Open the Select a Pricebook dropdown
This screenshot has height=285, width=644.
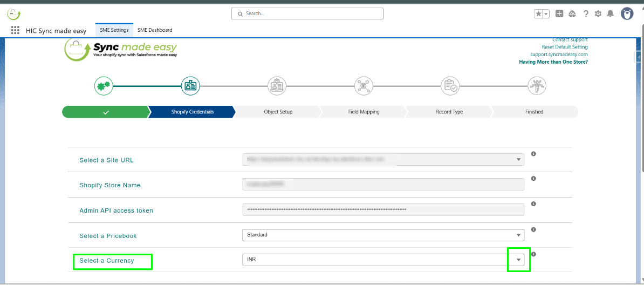tap(383, 235)
